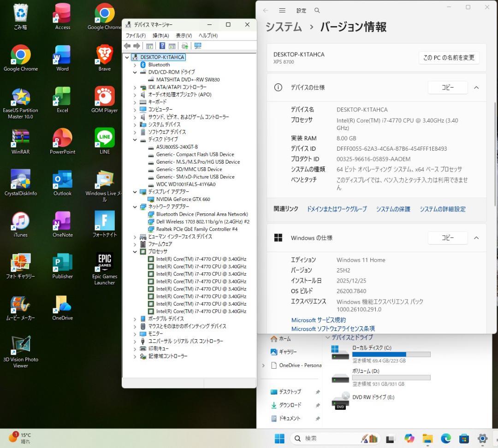Open the ごみ箱 recycle bin icon

pyautogui.click(x=21, y=17)
